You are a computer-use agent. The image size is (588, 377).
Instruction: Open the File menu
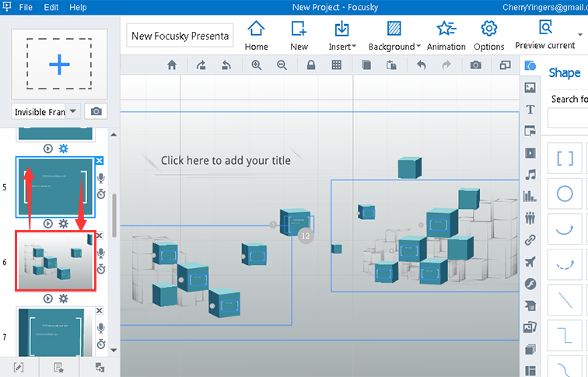(x=26, y=7)
